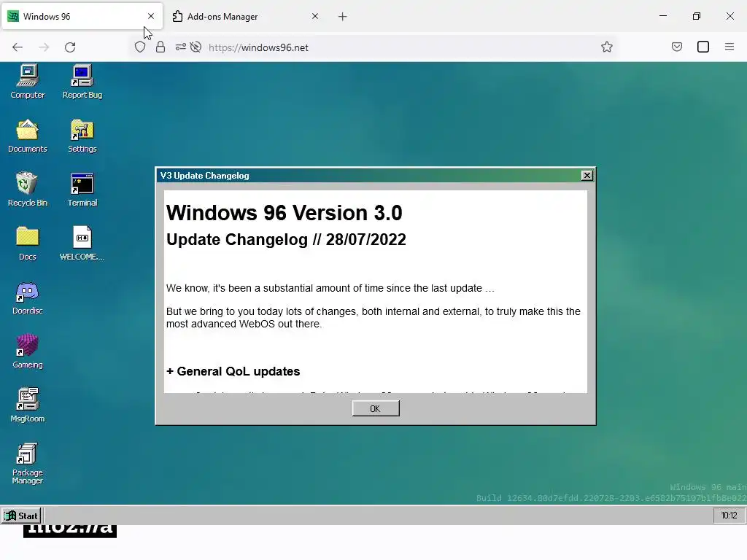
Task: Click the 'Windows 96 Version 3.0' heading
Action: pyautogui.click(x=285, y=213)
